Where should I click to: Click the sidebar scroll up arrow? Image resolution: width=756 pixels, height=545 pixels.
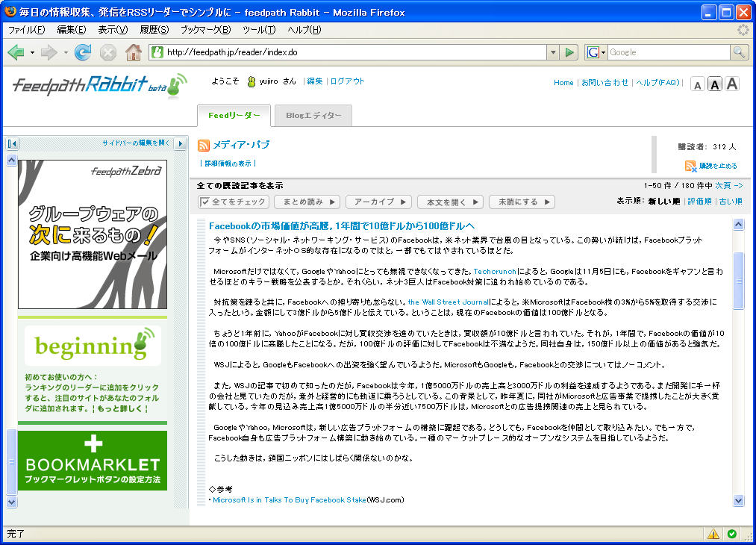tap(12, 160)
